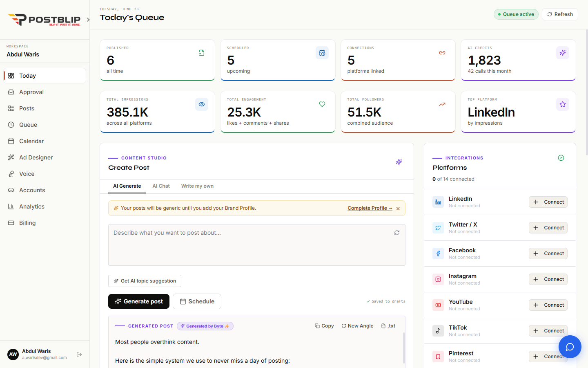Click the LinkedIn platform icon
The width and height of the screenshot is (588, 368).
coord(438,202)
